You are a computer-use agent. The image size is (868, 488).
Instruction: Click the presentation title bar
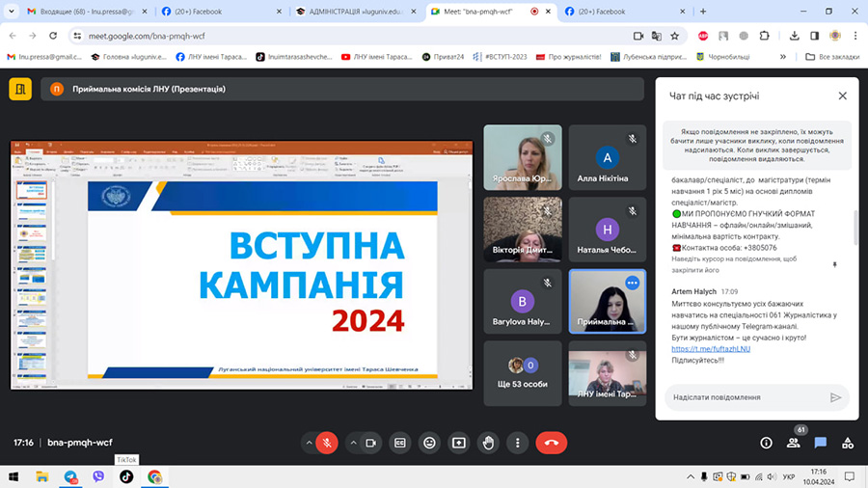(x=342, y=89)
